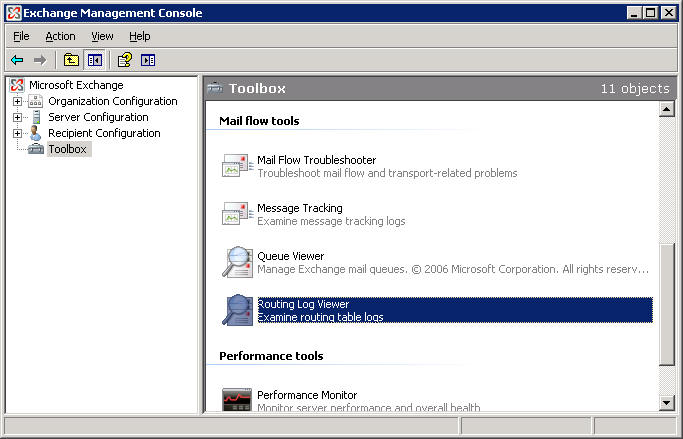Select Recipient Configuration in the tree
Viewport: 683px width, 439px height.
(x=105, y=133)
